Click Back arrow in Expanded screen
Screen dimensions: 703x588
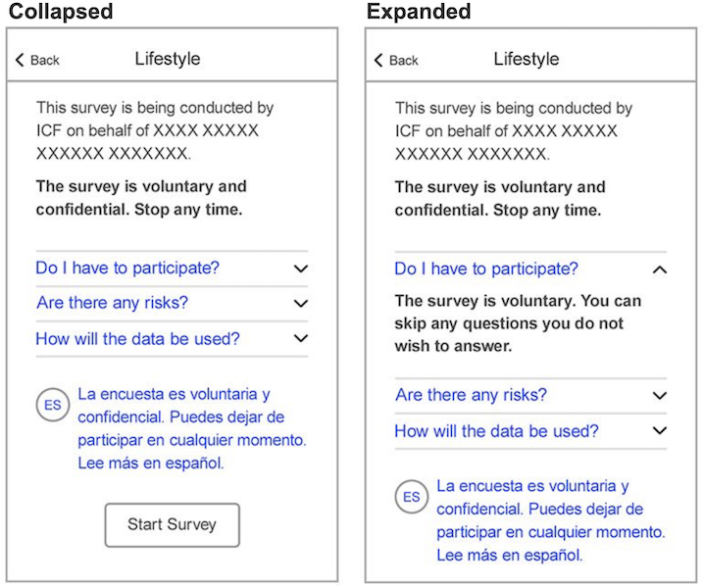pyautogui.click(x=379, y=61)
